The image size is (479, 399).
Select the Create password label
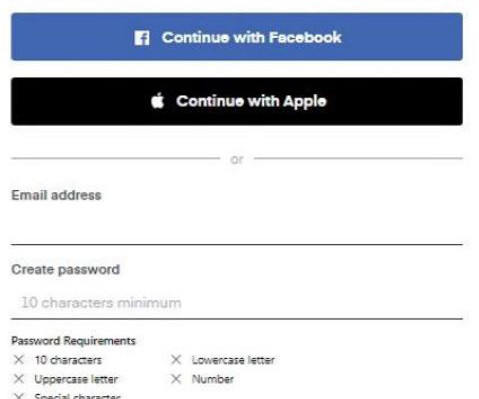66,270
